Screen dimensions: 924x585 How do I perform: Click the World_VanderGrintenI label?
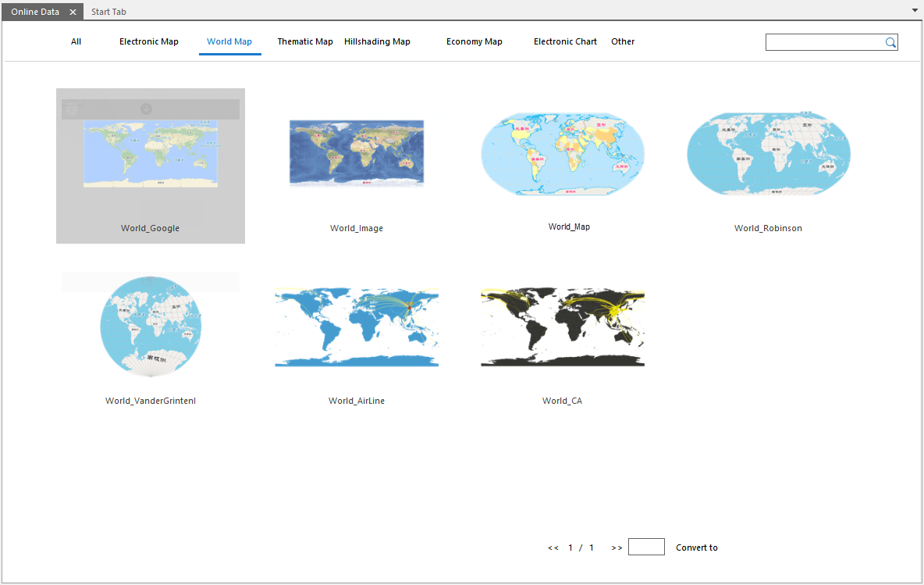point(151,401)
